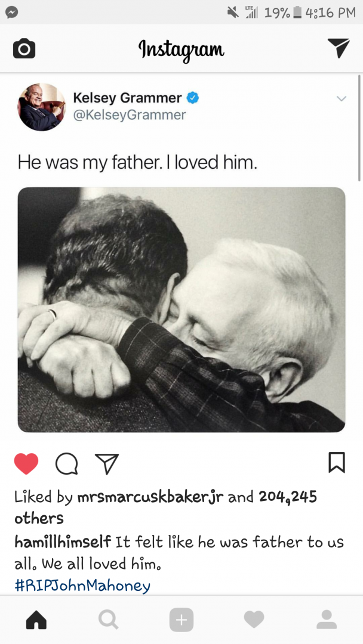Screen dimensions: 363x644
Task: Share the post via send icon
Action: coord(107,464)
